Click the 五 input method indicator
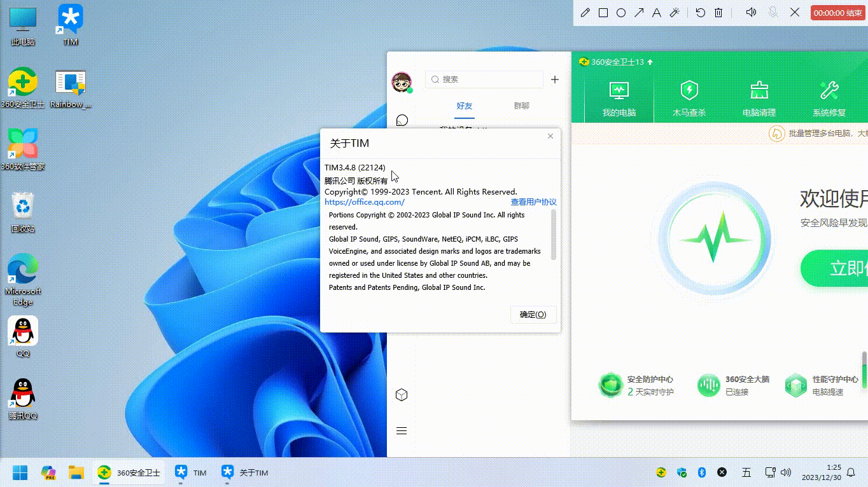Image resolution: width=868 pixels, height=487 pixels. coord(746,472)
